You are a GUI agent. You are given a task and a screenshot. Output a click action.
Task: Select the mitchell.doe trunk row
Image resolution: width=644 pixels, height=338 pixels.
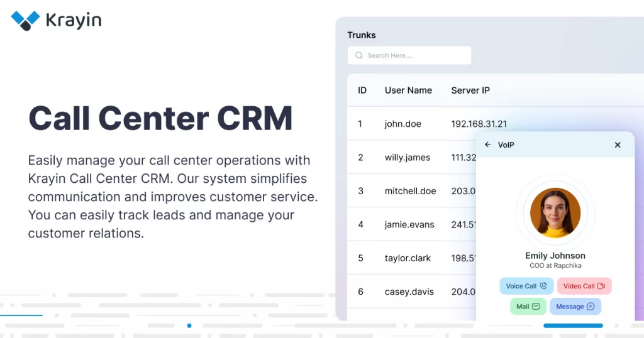tap(410, 191)
